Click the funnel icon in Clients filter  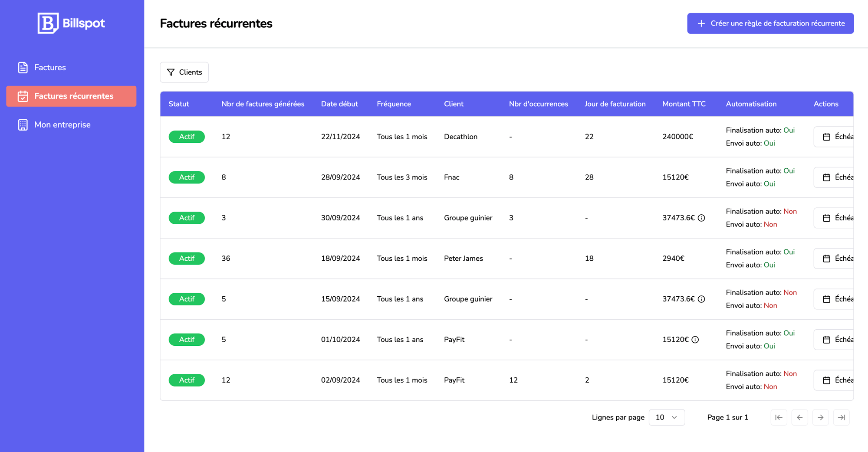pyautogui.click(x=171, y=72)
